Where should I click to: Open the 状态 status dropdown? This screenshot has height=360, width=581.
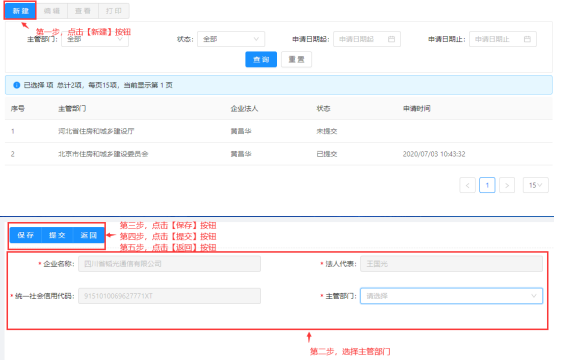click(231, 39)
